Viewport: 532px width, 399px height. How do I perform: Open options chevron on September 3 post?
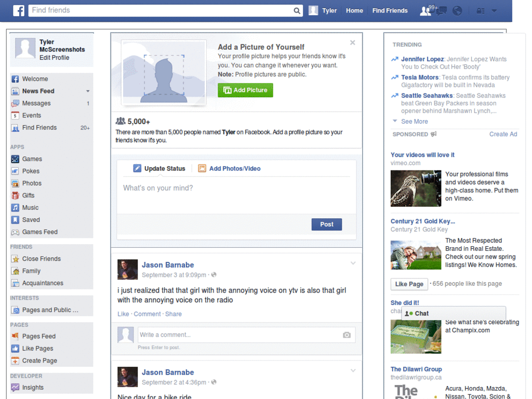click(353, 263)
